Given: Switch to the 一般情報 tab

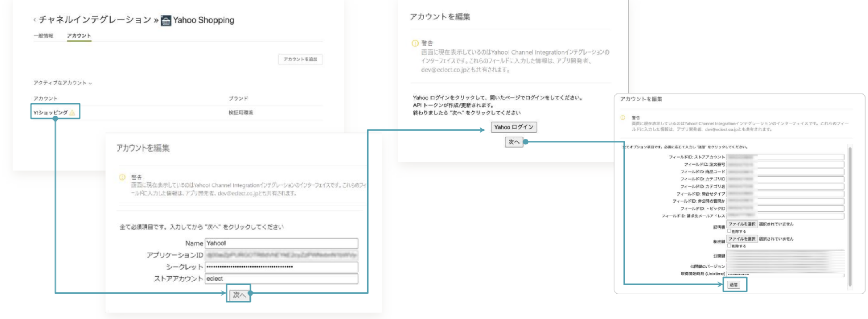Looking at the screenshot, I should (x=43, y=36).
